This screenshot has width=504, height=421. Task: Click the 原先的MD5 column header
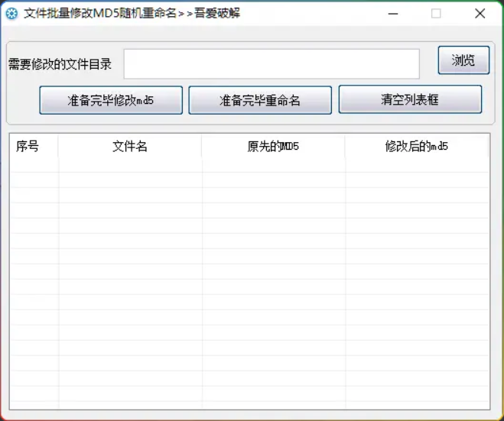tap(273, 147)
